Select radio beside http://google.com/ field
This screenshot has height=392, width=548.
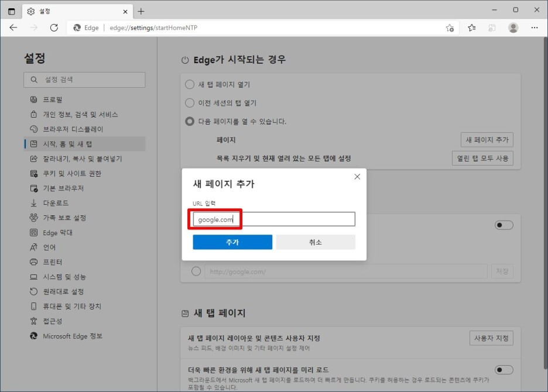196,271
